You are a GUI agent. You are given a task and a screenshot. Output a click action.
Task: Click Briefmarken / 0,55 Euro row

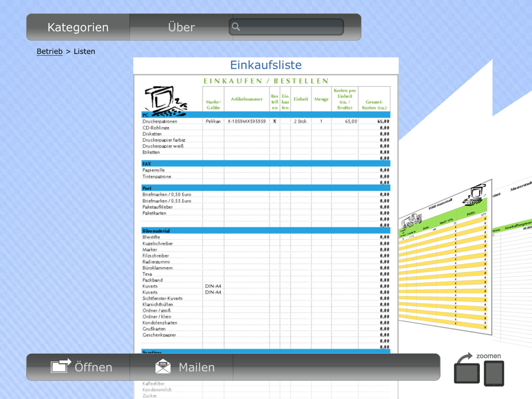[x=265, y=201]
